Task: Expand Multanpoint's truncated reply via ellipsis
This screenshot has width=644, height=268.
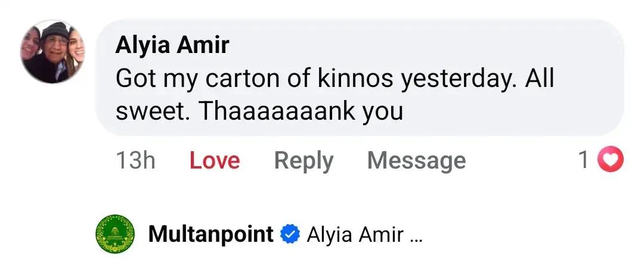Action: coord(416,236)
